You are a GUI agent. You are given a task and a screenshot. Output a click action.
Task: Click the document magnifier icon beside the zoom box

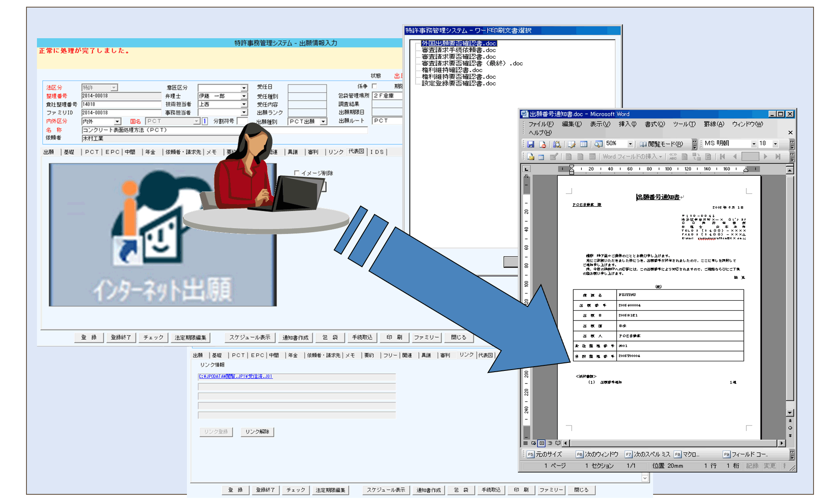[x=598, y=144]
